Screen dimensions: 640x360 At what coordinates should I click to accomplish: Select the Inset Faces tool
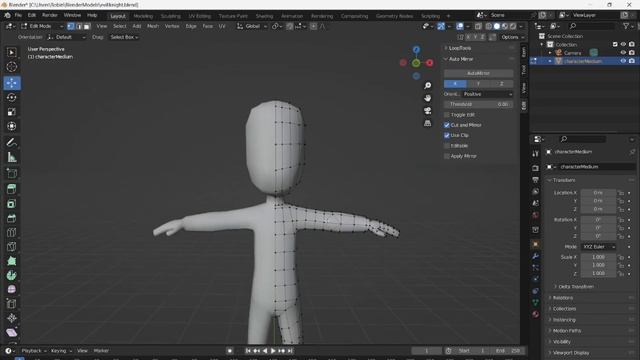point(11,204)
